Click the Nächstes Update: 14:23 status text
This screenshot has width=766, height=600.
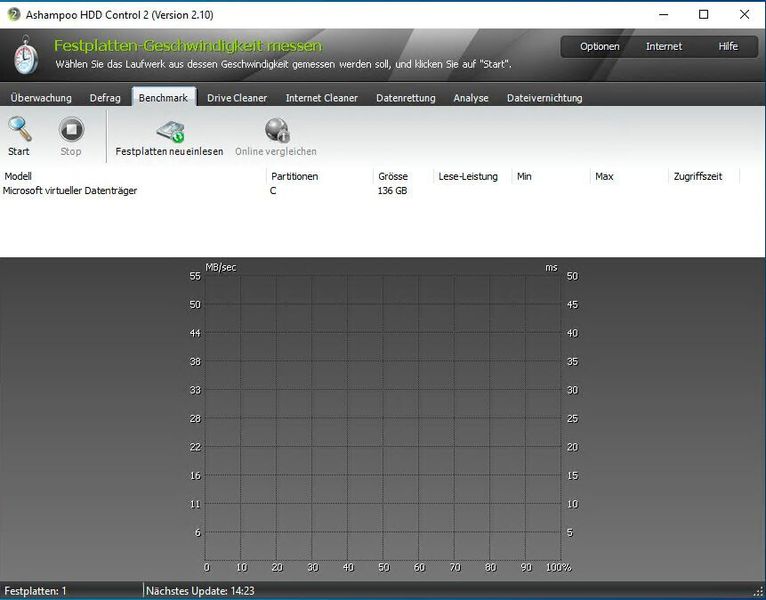pyautogui.click(x=200, y=591)
